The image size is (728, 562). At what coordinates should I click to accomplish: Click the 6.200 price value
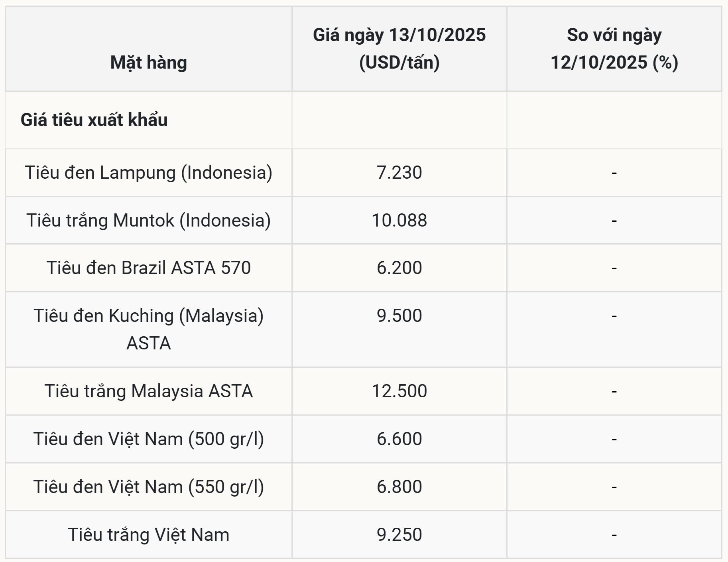[399, 268]
